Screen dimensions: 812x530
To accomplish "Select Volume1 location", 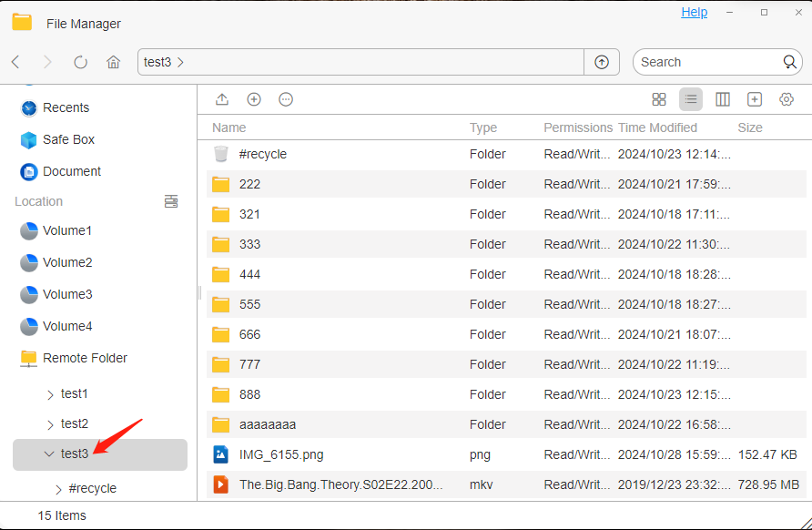I will (56, 231).
